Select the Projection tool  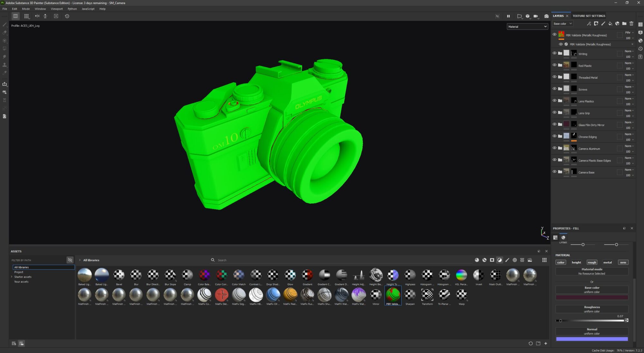tap(4, 41)
